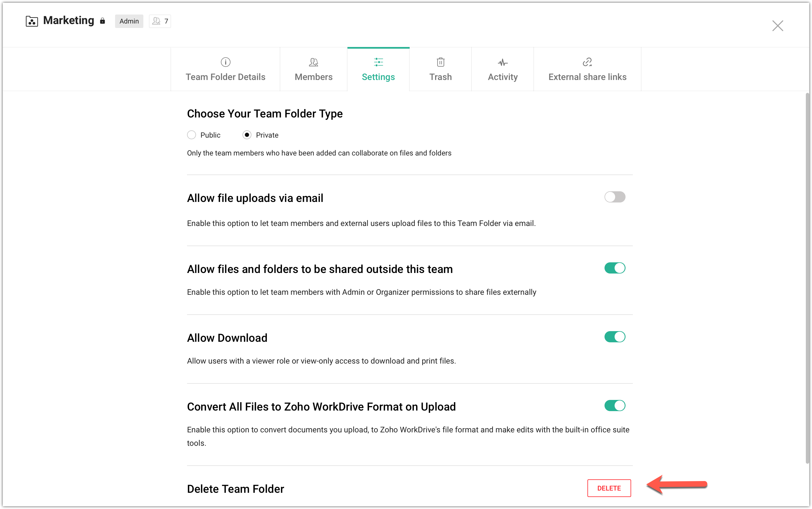Click the Admin role badge

[x=129, y=21]
